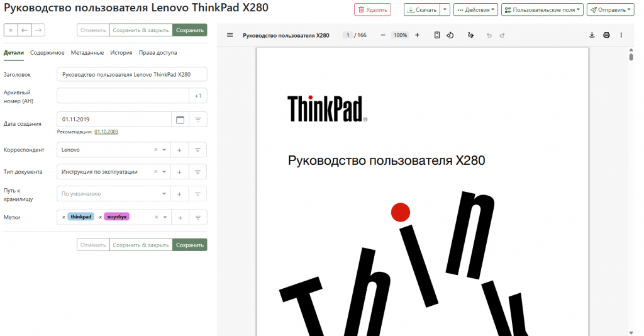Click the Заголовок title input field

tap(131, 74)
